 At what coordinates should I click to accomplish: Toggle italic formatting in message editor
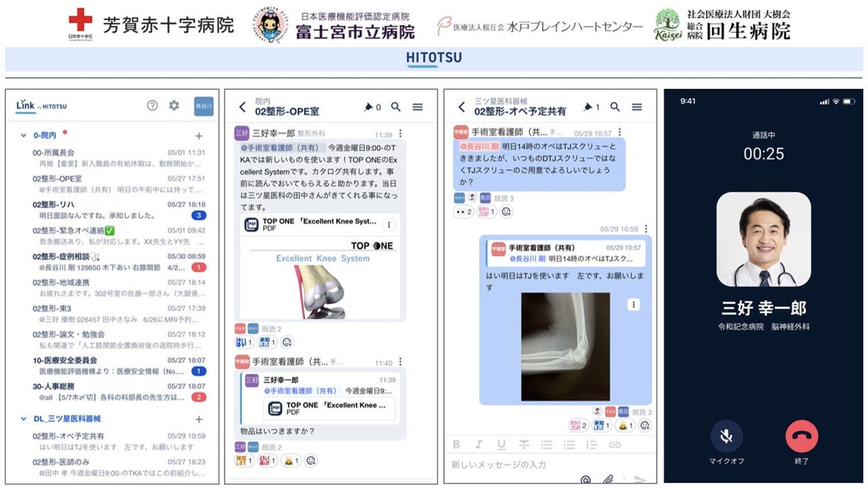point(479,444)
